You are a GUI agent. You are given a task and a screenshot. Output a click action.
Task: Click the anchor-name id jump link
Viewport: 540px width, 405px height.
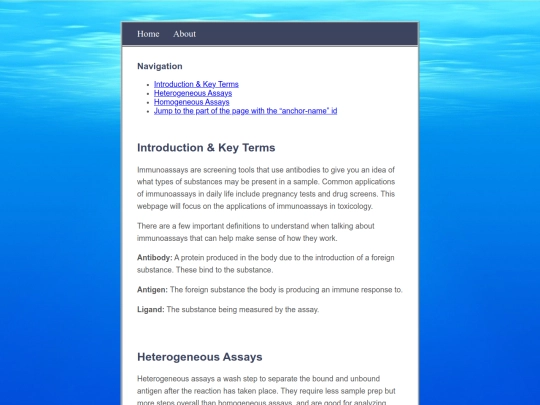[x=246, y=111]
